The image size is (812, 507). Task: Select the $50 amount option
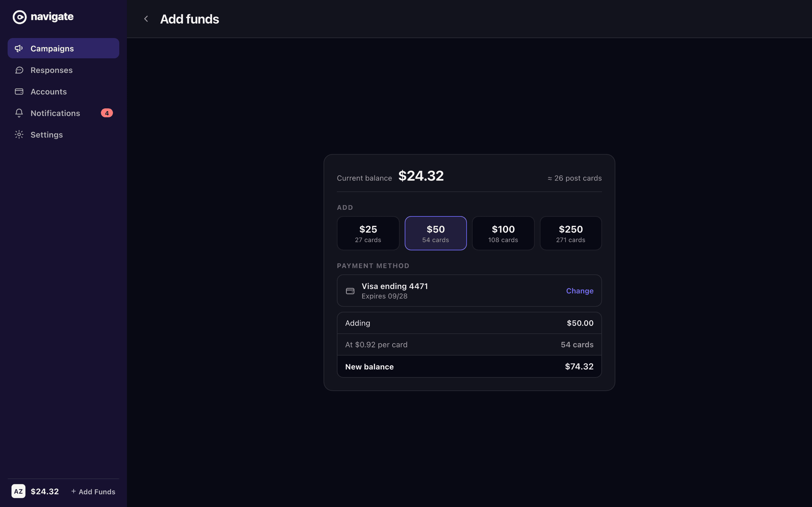435,233
